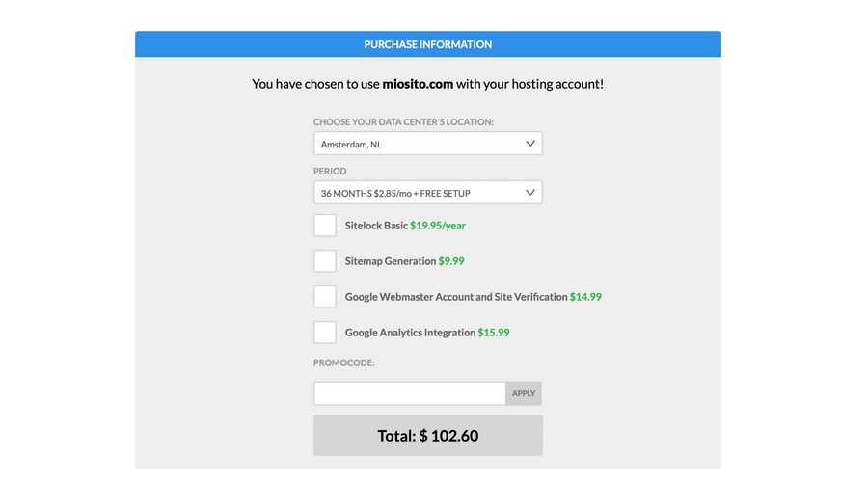868x482 pixels.
Task: Click the PERIOD field label
Action: (330, 171)
